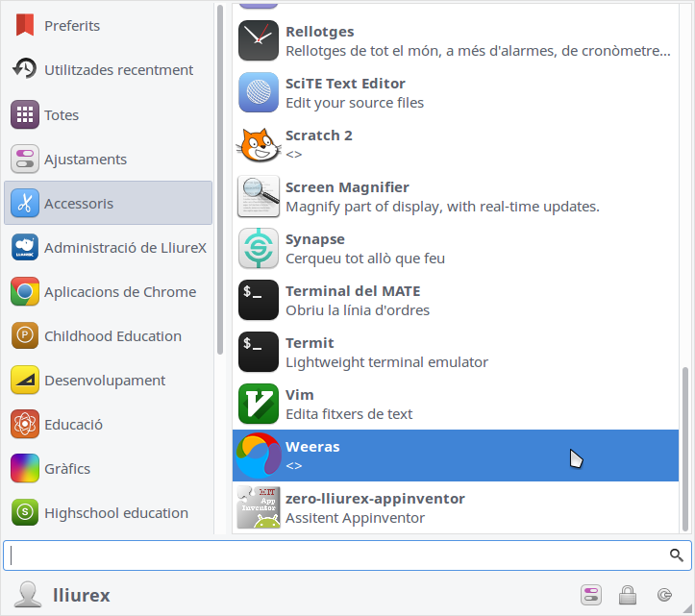The height and width of the screenshot is (616, 695).
Task: Select Aplicacions de Chrome category
Action: pos(119,292)
